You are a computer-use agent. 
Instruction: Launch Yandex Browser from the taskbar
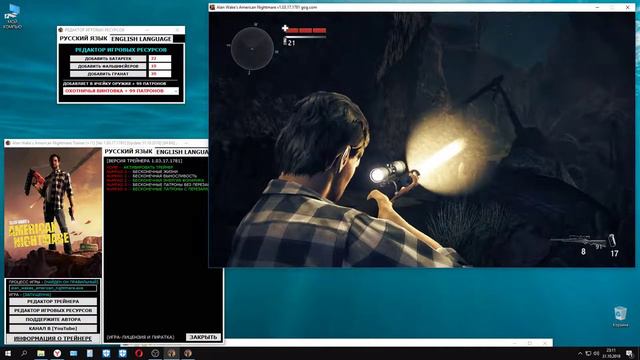click(x=57, y=353)
